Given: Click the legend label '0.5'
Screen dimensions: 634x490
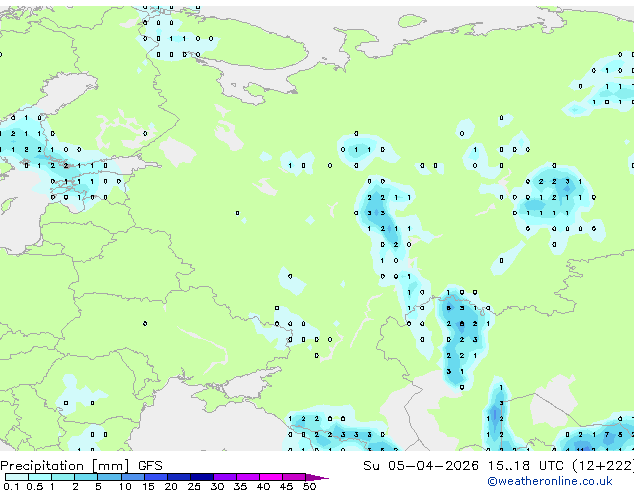Looking at the screenshot, I should [x=34, y=486].
